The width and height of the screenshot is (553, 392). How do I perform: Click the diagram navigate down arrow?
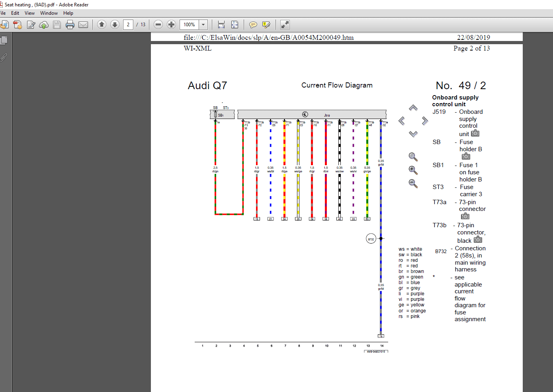413,134
